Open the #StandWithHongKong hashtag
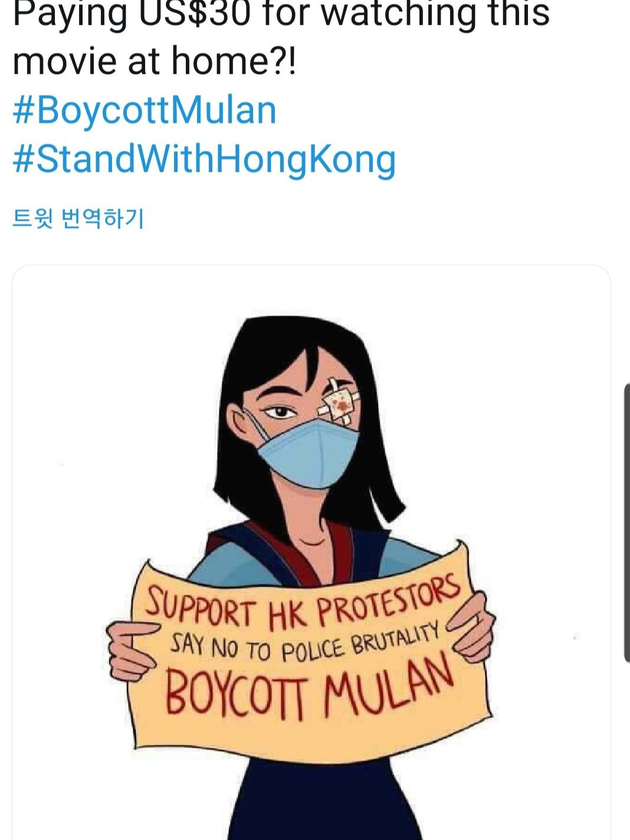 (204, 159)
